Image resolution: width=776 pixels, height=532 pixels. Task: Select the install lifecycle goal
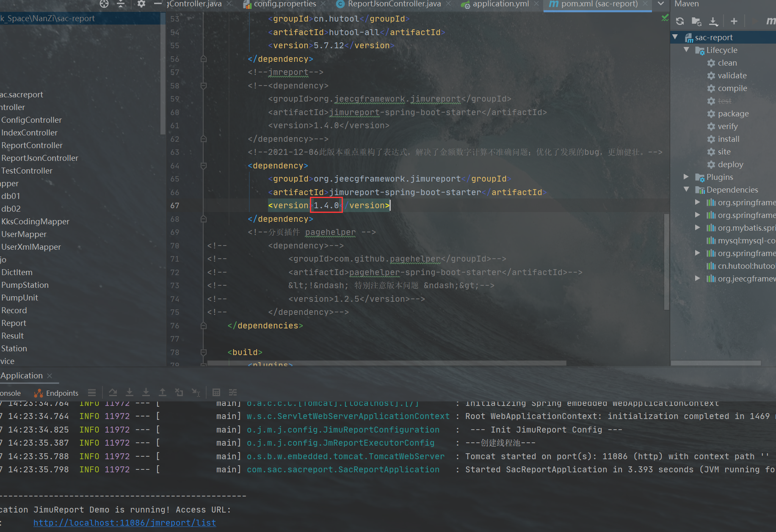click(729, 139)
